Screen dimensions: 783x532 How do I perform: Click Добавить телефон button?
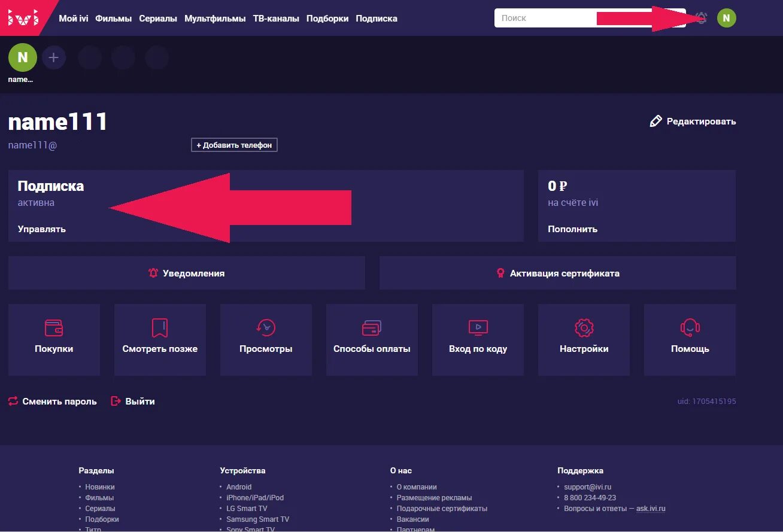pyautogui.click(x=233, y=144)
